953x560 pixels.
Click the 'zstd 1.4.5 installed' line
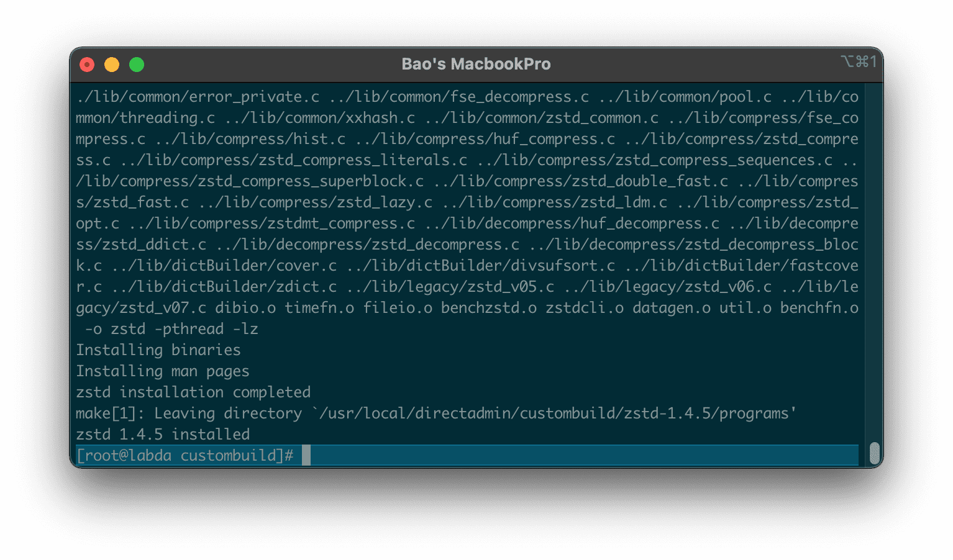(x=163, y=434)
